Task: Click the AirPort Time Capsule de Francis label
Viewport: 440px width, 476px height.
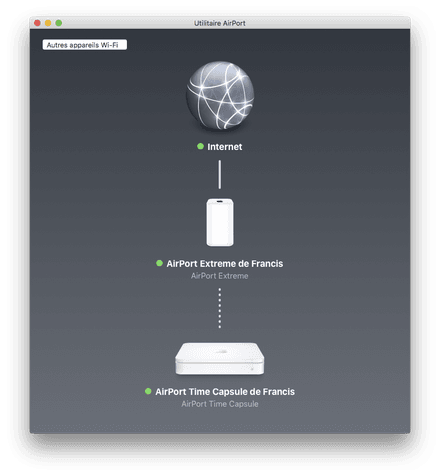Action: pyautogui.click(x=225, y=392)
